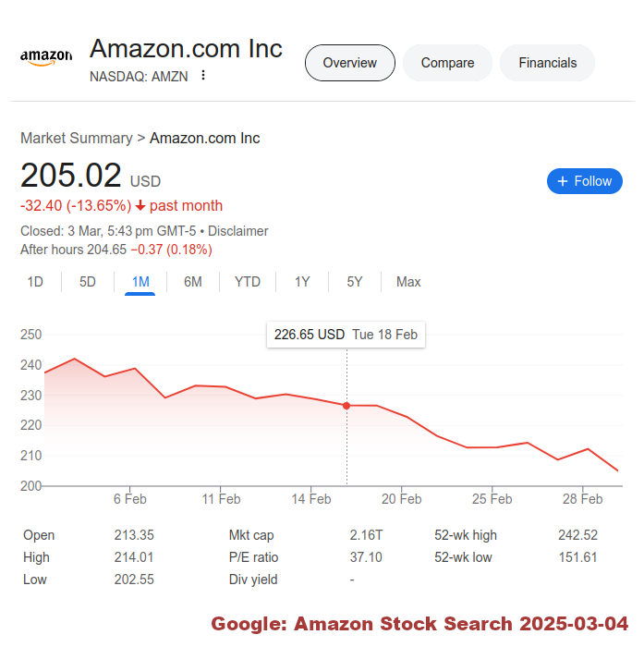This screenshot has height=647, width=644.
Task: Click the Amazon logo icon
Action: click(46, 57)
